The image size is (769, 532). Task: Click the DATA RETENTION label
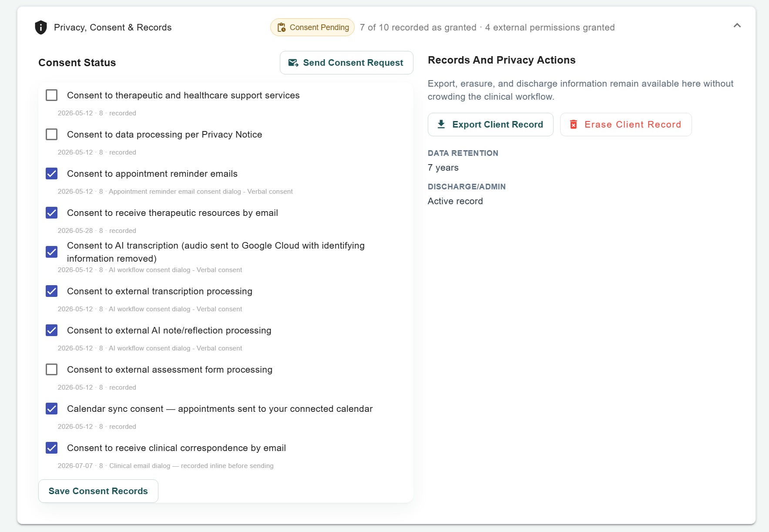(x=463, y=153)
